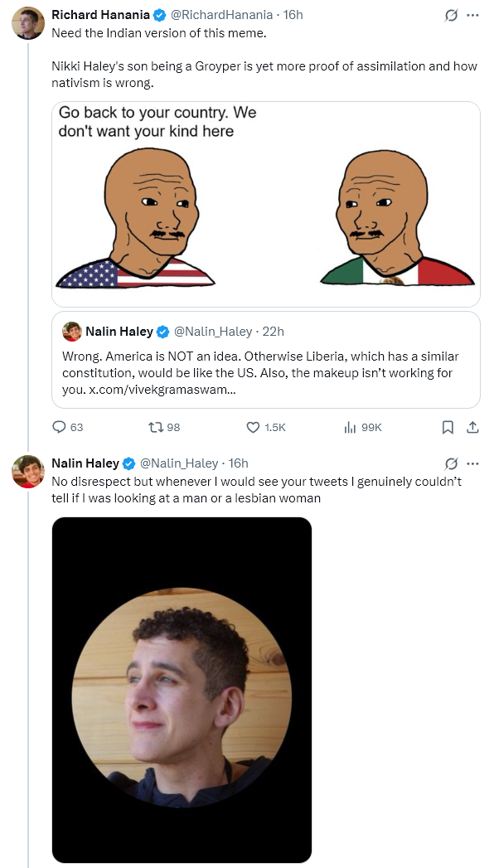Enlarge the circular portrait photo in reply
Image resolution: width=494 pixels, height=868 pixels.
(182, 690)
